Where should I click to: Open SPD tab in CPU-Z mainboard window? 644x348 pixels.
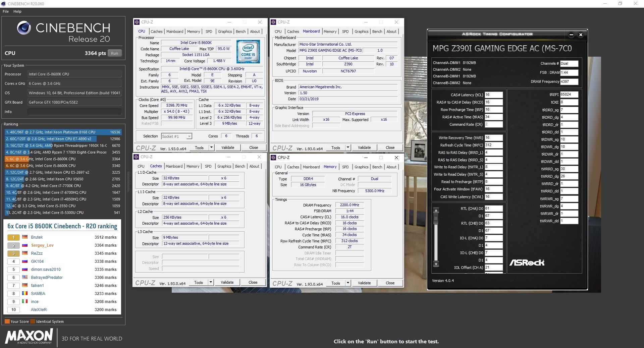coord(345,32)
